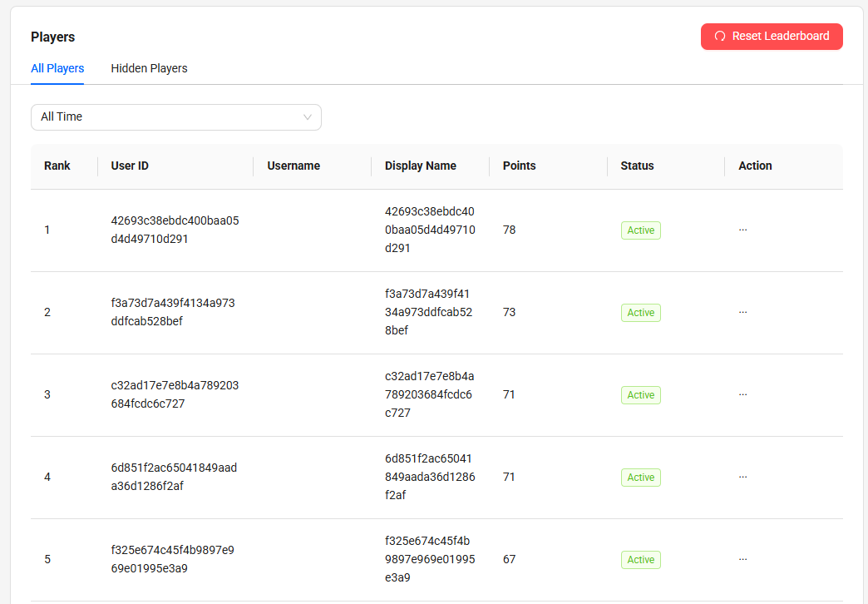Click display name starting with 6d851f2a

(430, 477)
